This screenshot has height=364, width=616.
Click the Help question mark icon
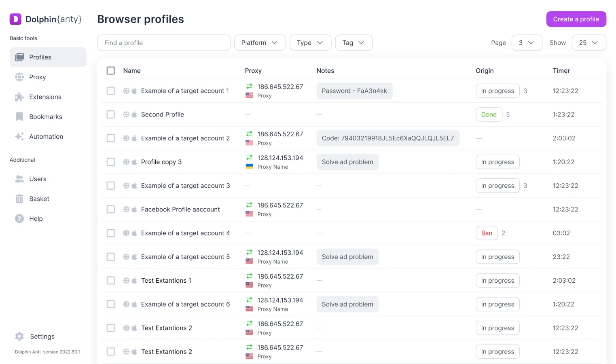[x=19, y=219]
